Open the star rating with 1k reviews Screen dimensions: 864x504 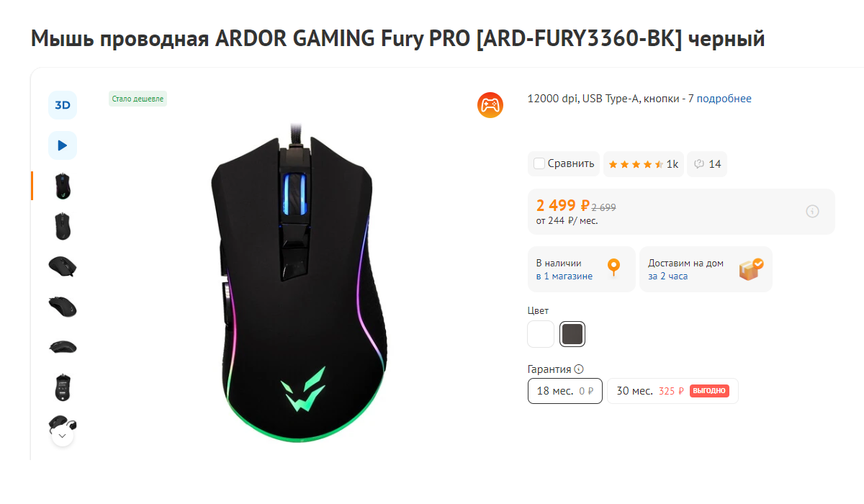pos(643,164)
